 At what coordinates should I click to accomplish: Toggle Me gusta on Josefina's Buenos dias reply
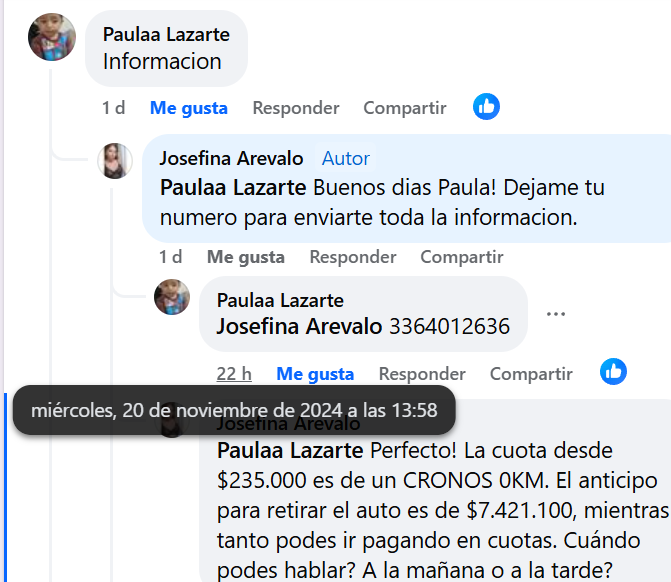point(246,257)
